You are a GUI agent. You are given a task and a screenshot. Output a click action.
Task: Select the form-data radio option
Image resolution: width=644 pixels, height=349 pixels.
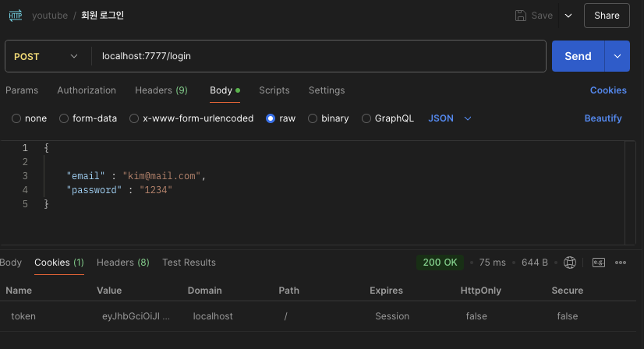[x=64, y=118]
